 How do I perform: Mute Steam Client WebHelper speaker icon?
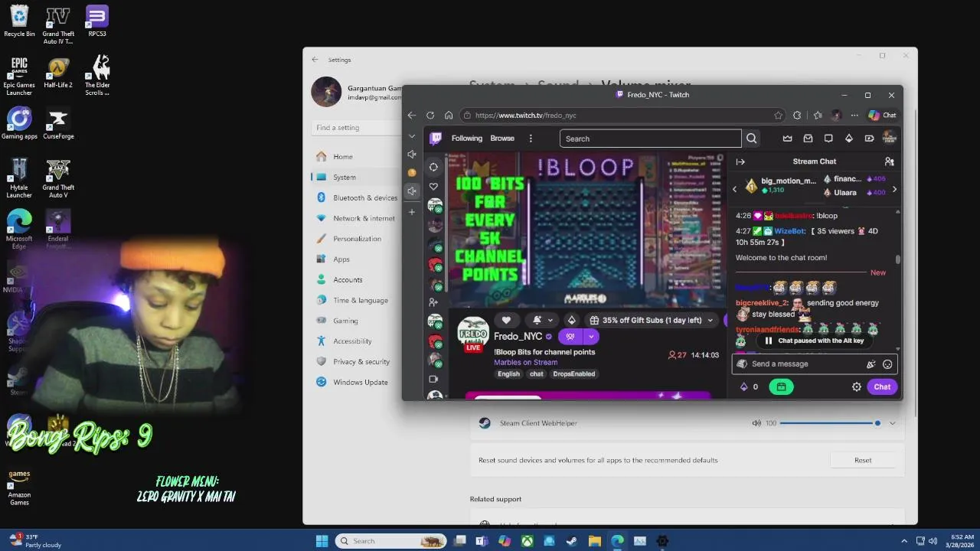point(756,423)
